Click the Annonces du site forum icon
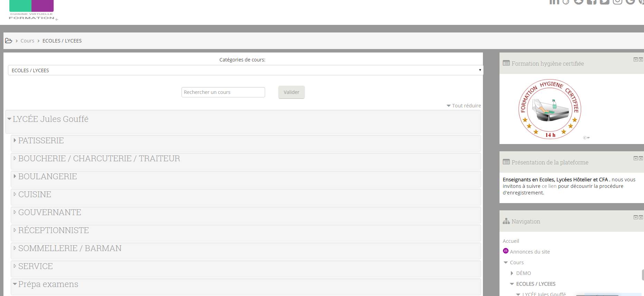The height and width of the screenshot is (296, 644). (506, 251)
